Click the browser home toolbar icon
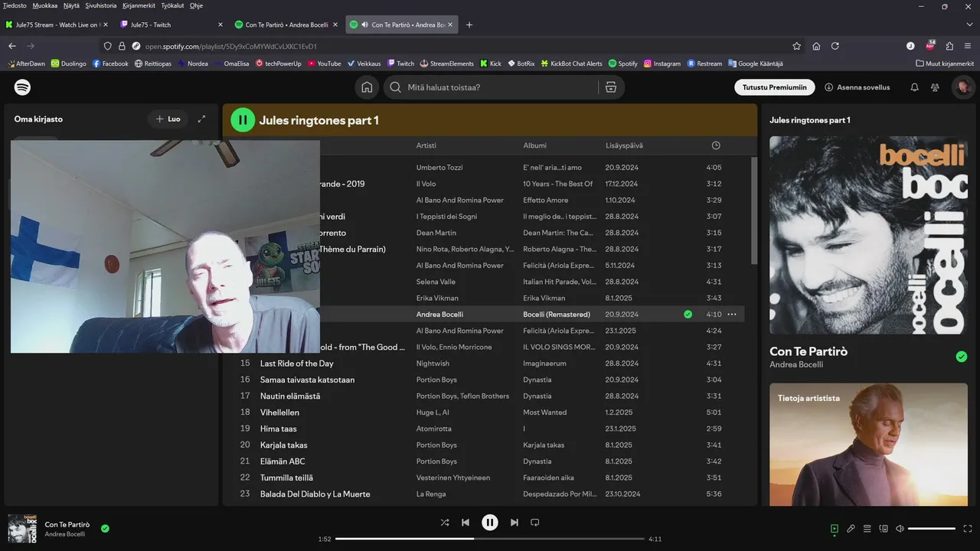980x551 pixels. pyautogui.click(x=816, y=46)
